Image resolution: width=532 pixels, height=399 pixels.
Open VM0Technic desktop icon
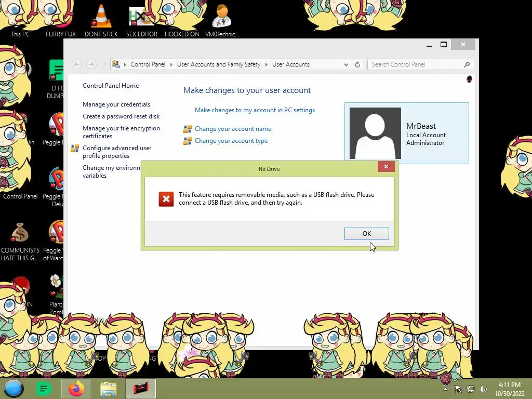tap(222, 20)
